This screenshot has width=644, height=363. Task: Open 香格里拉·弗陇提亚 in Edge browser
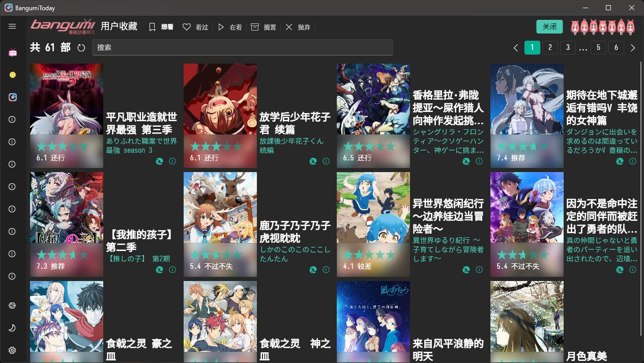tap(466, 161)
